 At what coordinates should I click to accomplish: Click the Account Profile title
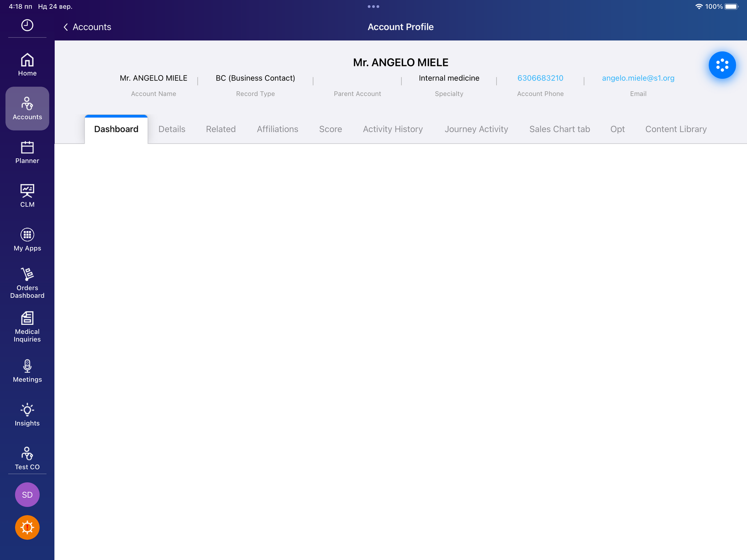pyautogui.click(x=401, y=27)
